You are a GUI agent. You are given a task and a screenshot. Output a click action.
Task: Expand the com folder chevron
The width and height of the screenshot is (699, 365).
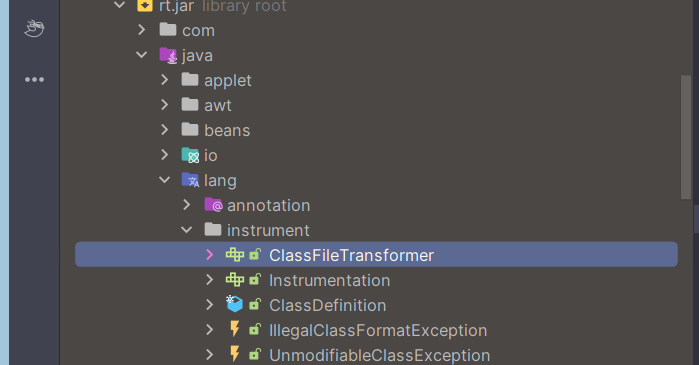pyautogui.click(x=142, y=30)
